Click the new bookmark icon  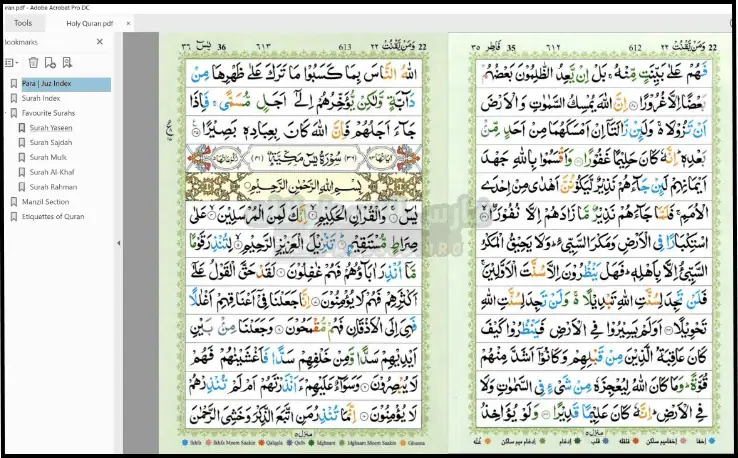50,63
